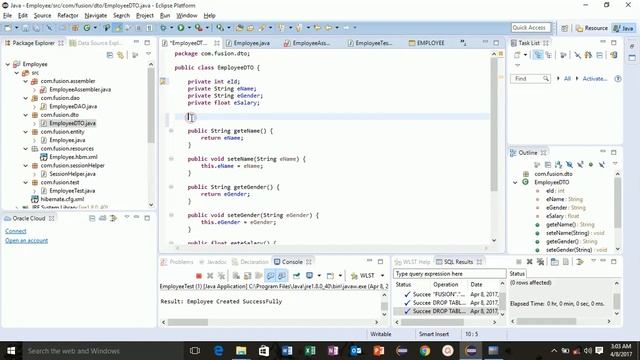Toggle Link with Editor in Package Explorer

(120, 55)
